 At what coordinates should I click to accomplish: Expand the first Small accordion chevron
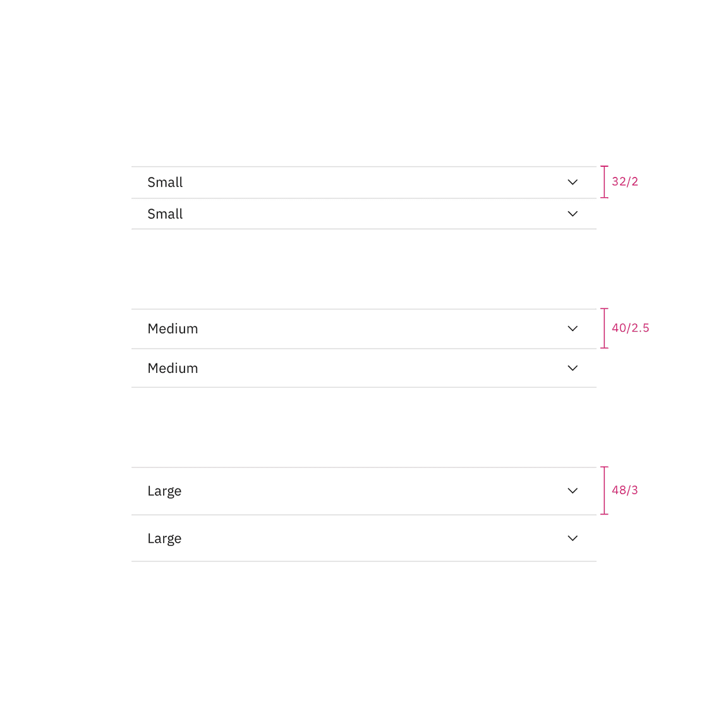(573, 183)
